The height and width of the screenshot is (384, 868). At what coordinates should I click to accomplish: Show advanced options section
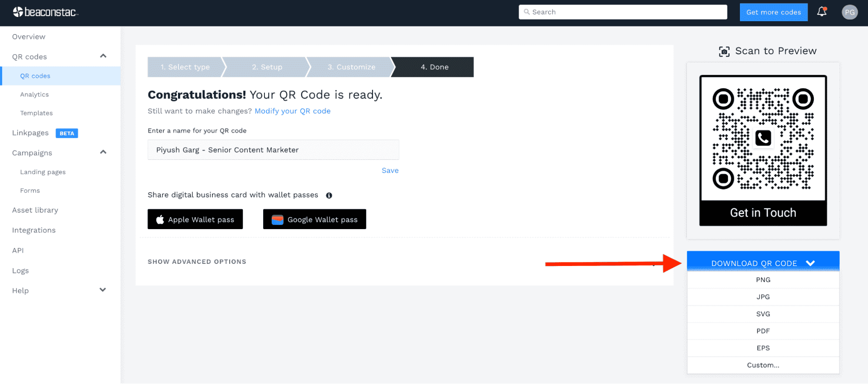[197, 262]
